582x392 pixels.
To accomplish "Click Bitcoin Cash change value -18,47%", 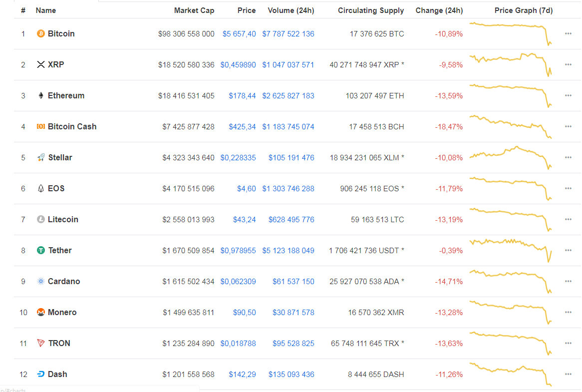I will point(449,126).
